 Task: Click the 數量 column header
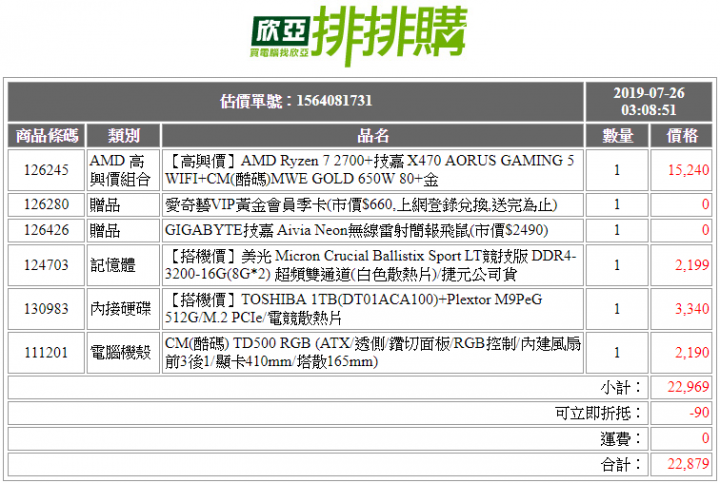617,135
